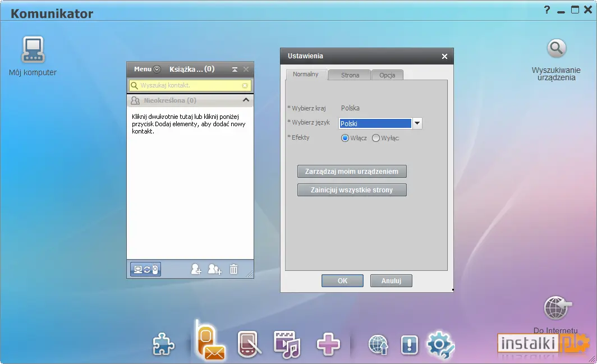Click the Książka ...(0) window title
The width and height of the screenshot is (597, 364).
coord(192,70)
